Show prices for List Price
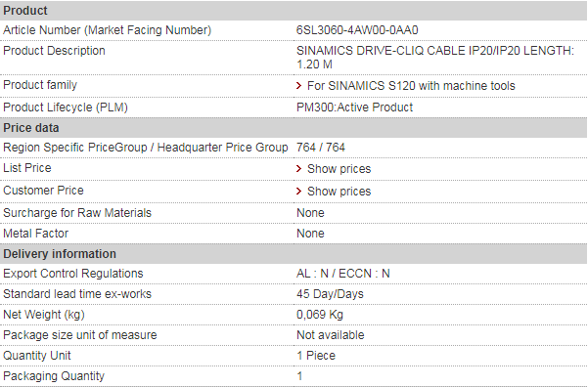The height and width of the screenshot is (387, 588). click(339, 169)
